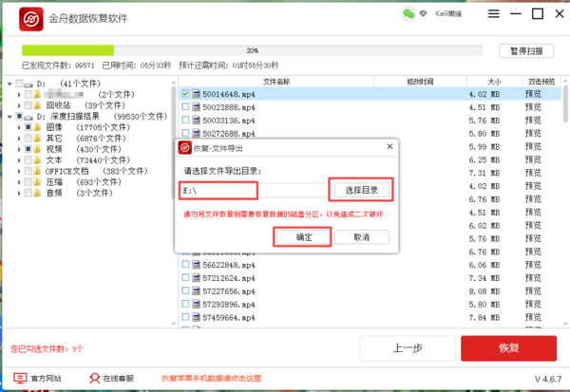Click the scan progress bar
570x392 pixels.
[x=252, y=50]
